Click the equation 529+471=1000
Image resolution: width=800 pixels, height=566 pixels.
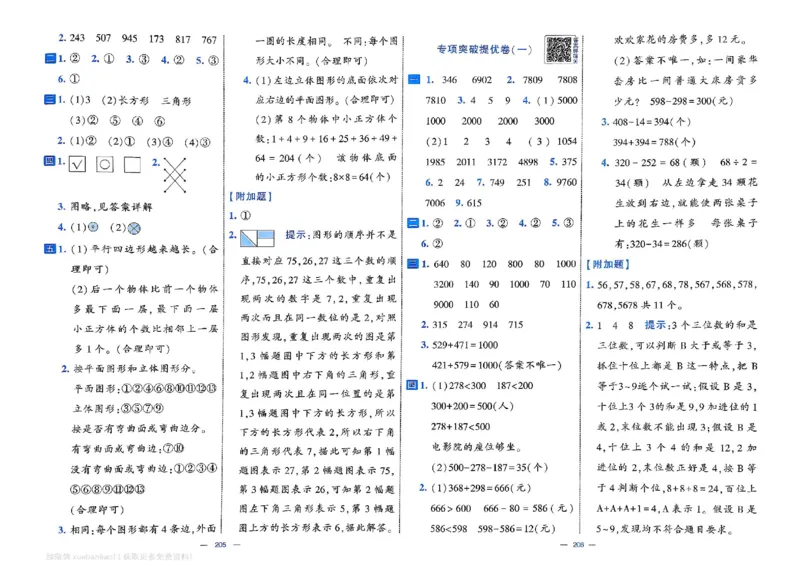click(465, 345)
